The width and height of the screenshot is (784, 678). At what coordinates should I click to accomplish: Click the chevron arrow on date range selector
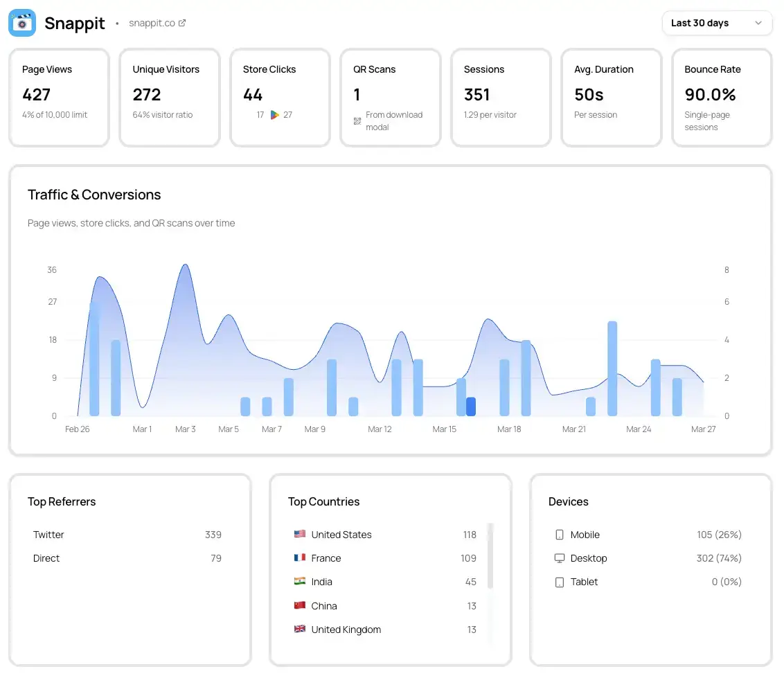(x=758, y=23)
